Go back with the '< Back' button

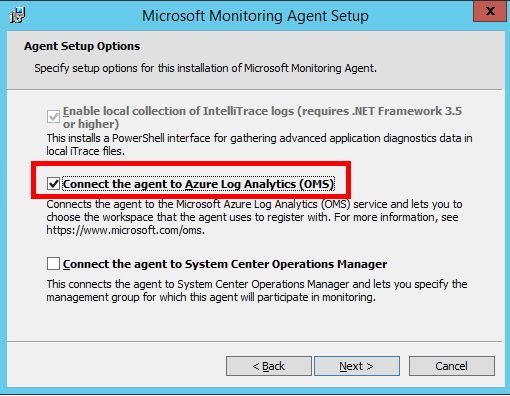click(x=269, y=366)
